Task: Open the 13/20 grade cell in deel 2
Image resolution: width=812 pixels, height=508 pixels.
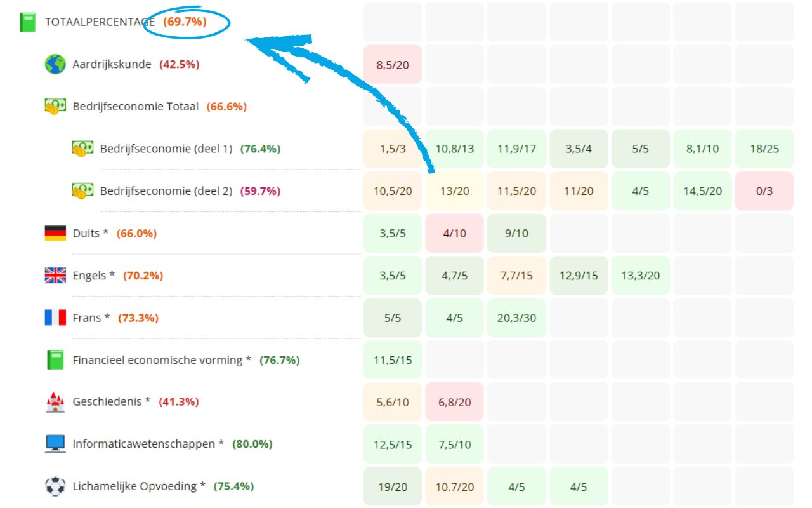Action: 454,190
